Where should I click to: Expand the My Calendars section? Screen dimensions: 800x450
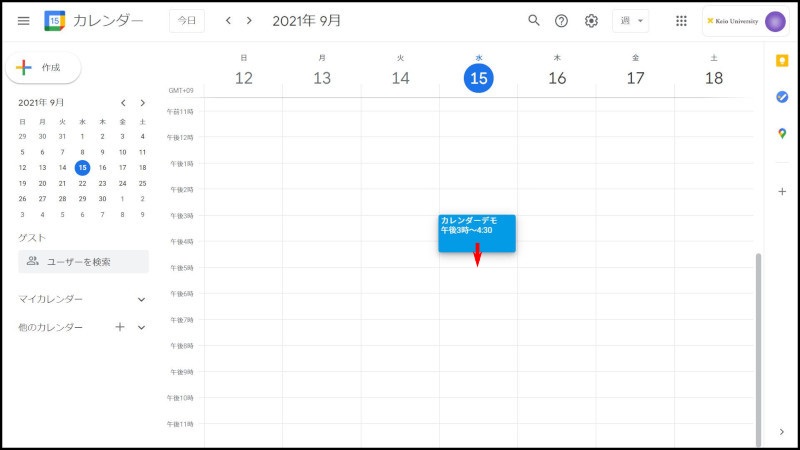click(141, 299)
